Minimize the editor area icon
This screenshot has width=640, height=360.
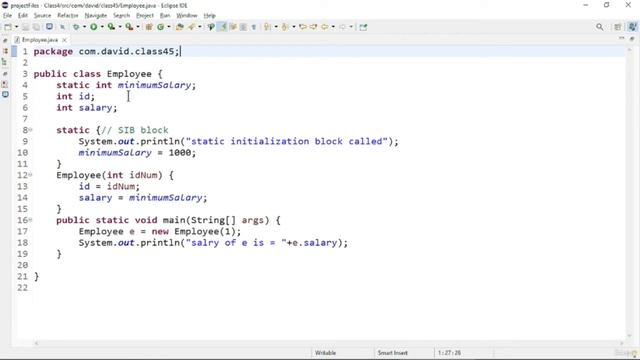(622, 38)
